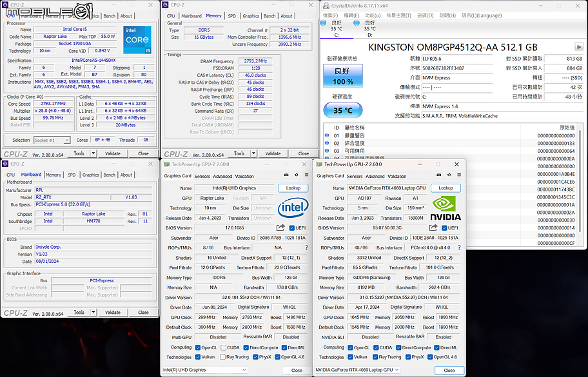Screen dimensions: 588x377
Task: Click Lookup button in Intel GPU-Z window
Action: [x=293, y=188]
